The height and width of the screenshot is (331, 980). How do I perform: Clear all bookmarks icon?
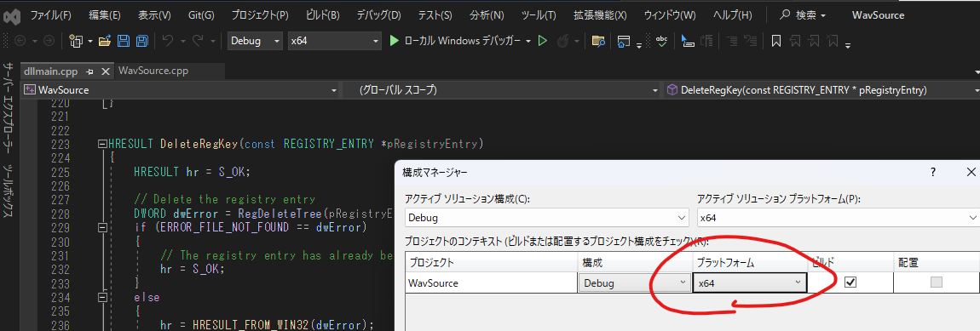833,41
